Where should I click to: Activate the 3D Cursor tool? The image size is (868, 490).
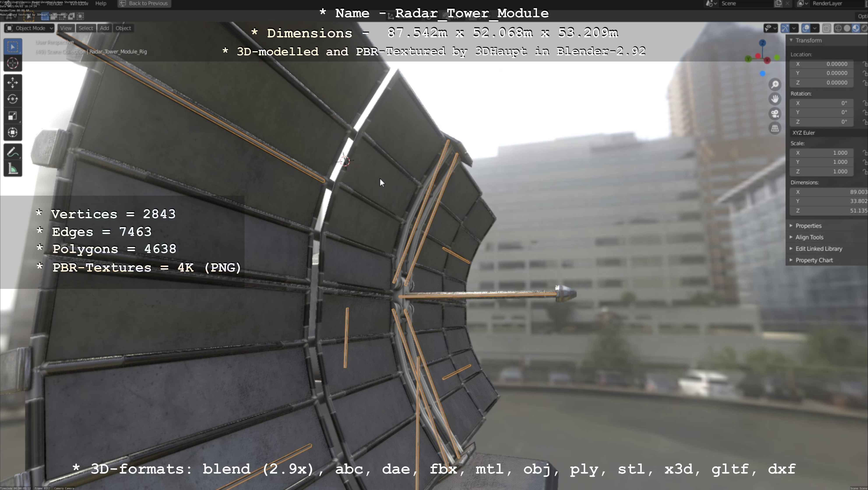click(13, 63)
